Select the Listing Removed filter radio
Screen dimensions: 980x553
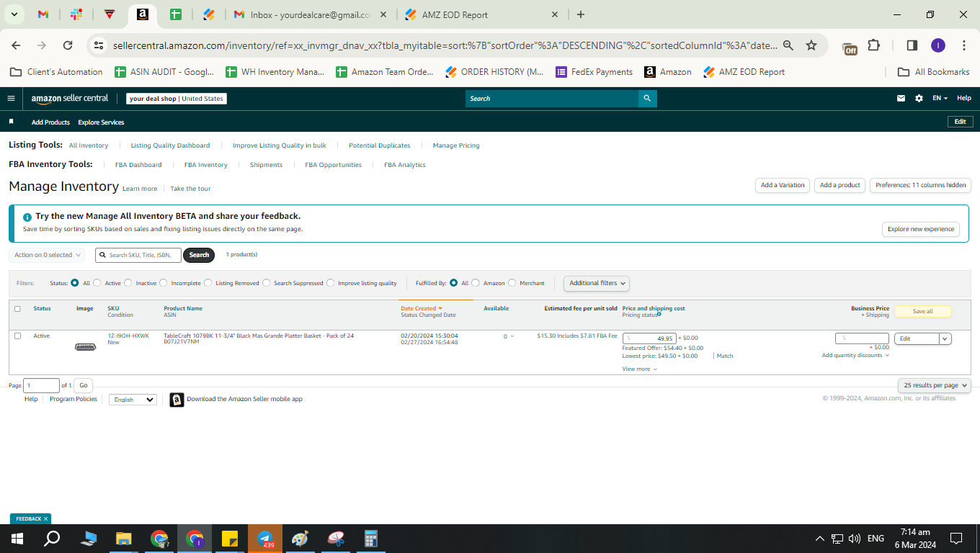[x=208, y=283]
